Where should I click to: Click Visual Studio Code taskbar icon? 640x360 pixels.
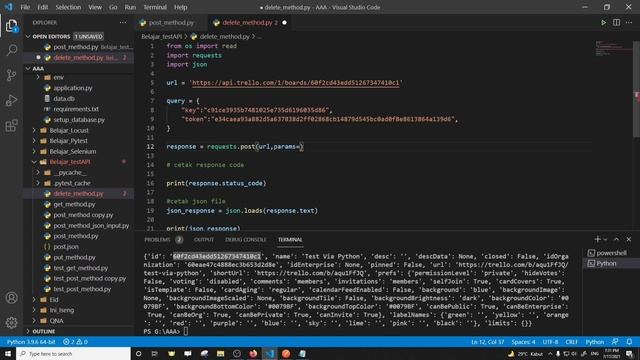tap(270, 353)
